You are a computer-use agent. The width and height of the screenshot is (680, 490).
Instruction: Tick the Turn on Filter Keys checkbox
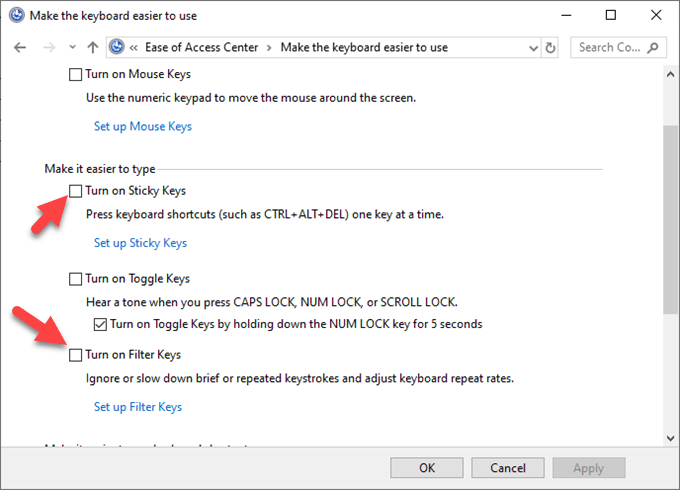click(77, 355)
